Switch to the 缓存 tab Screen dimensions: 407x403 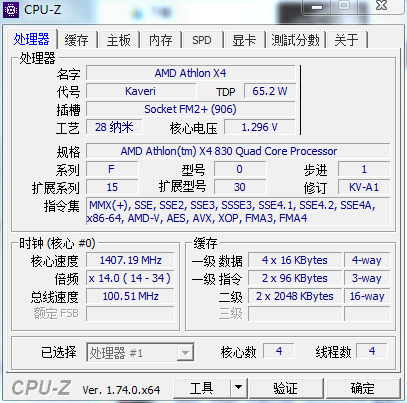point(77,40)
